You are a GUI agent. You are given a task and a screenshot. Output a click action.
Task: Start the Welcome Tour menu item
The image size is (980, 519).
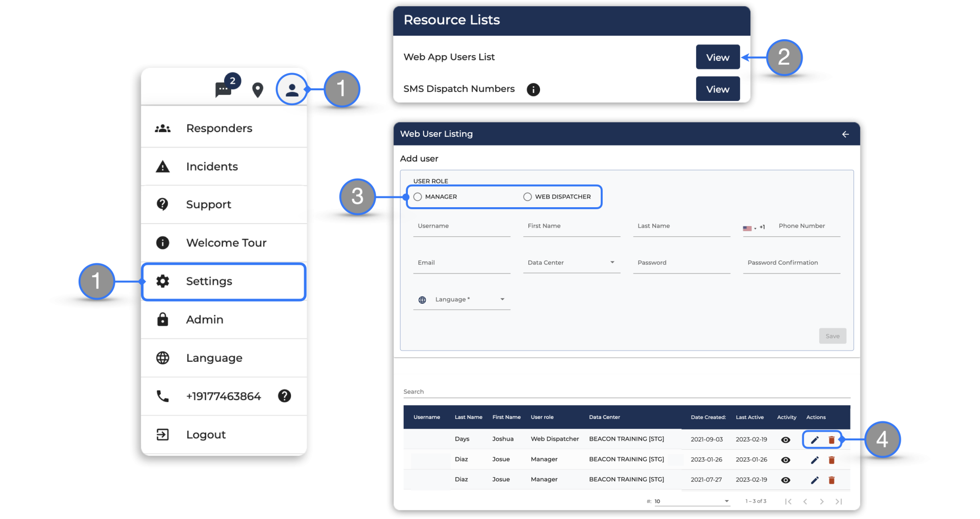[224, 243]
